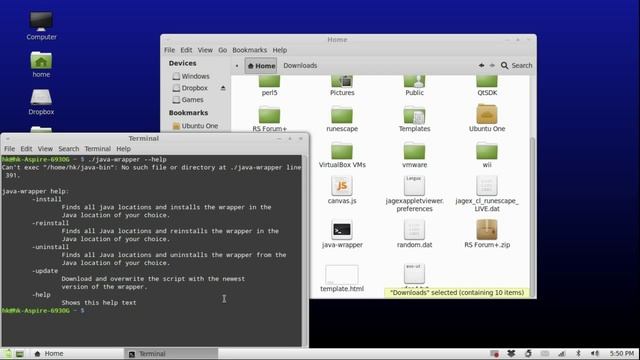Select Windows device in sidebar

[191, 76]
